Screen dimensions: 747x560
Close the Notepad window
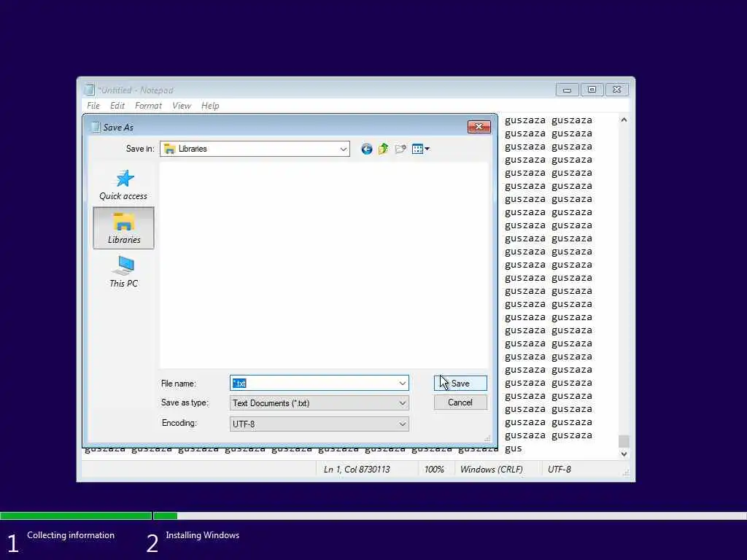click(616, 90)
